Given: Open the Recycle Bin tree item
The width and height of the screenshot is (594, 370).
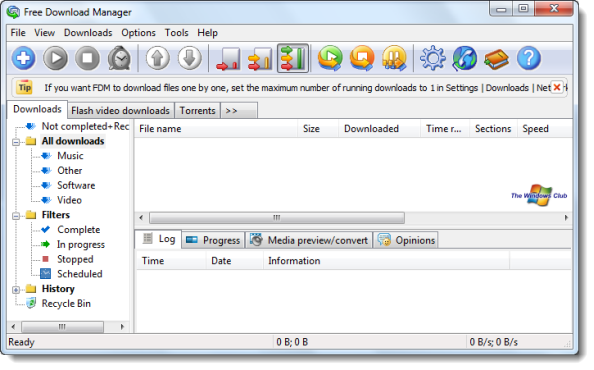Looking at the screenshot, I should pyautogui.click(x=66, y=304).
